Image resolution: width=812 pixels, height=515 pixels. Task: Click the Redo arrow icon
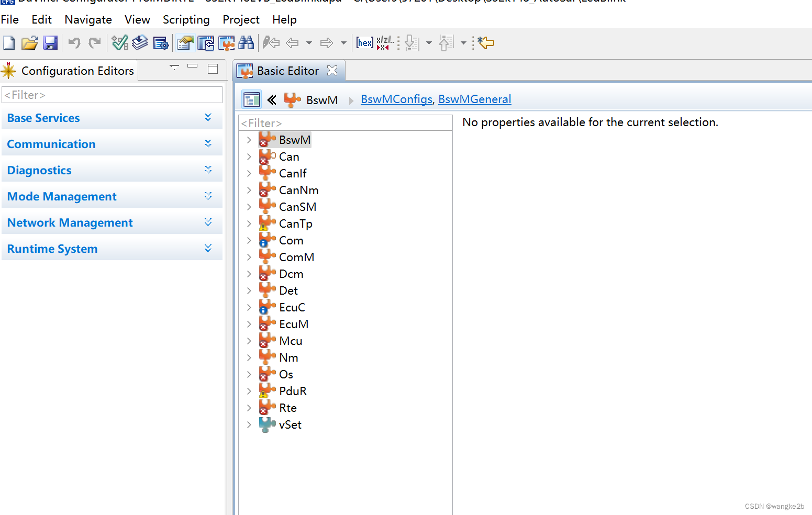[x=95, y=43]
